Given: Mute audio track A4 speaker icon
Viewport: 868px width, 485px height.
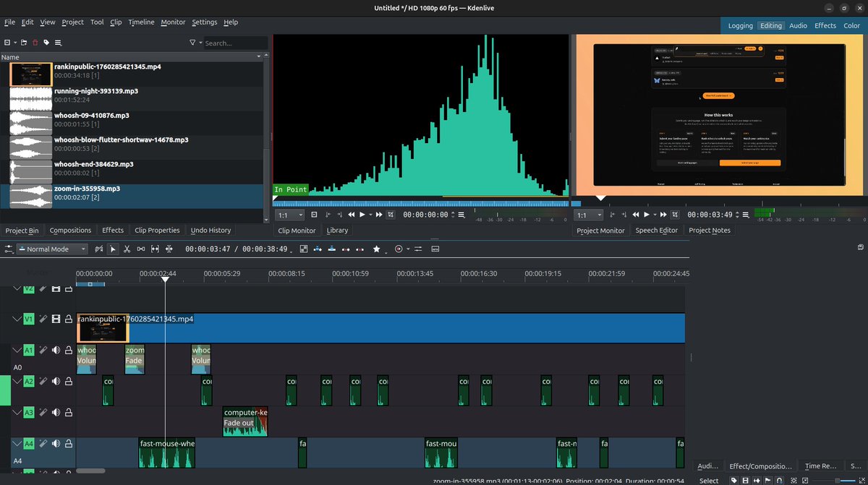Looking at the screenshot, I should pyautogui.click(x=56, y=443).
